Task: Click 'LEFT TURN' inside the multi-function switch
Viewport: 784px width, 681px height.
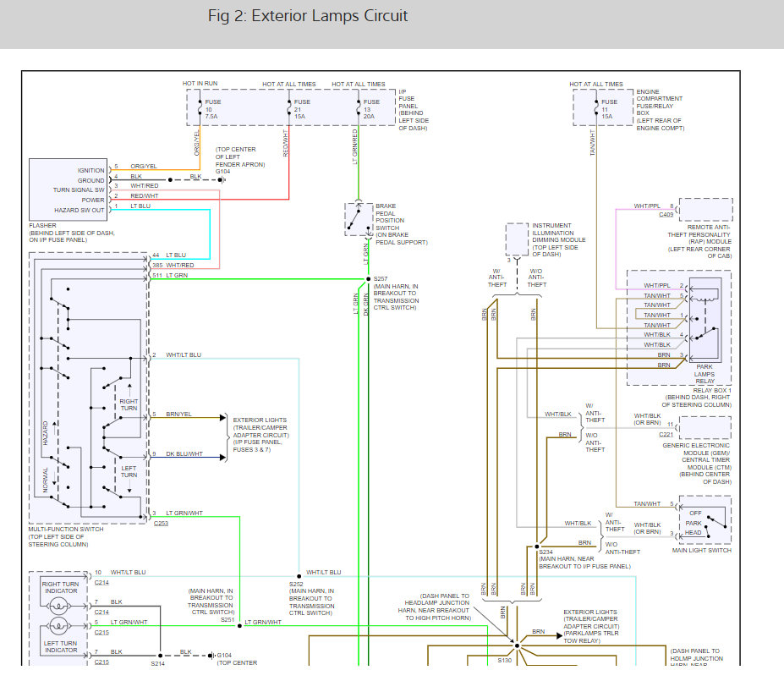Action: pyautogui.click(x=129, y=471)
